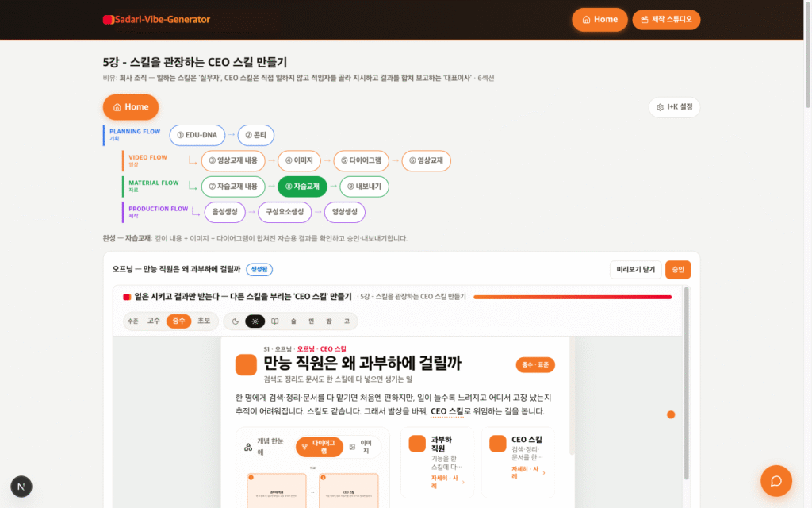Switch concept view to 다이어그램
The image size is (812, 508).
tap(319, 447)
